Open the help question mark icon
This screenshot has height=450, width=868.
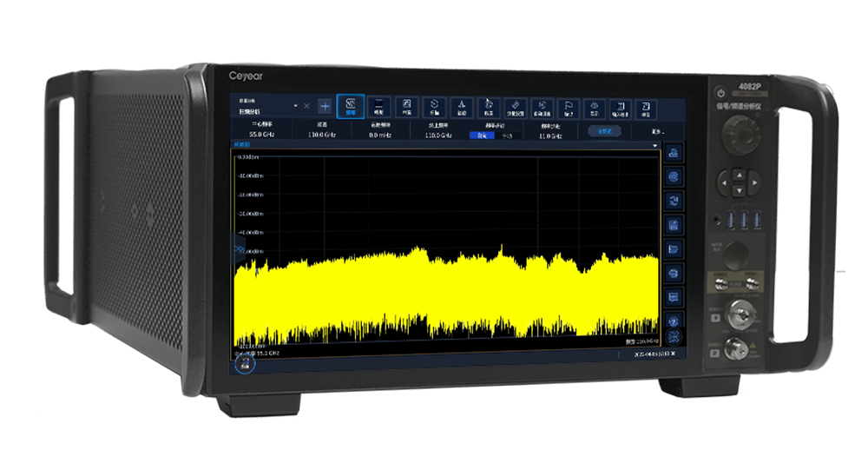(674, 321)
